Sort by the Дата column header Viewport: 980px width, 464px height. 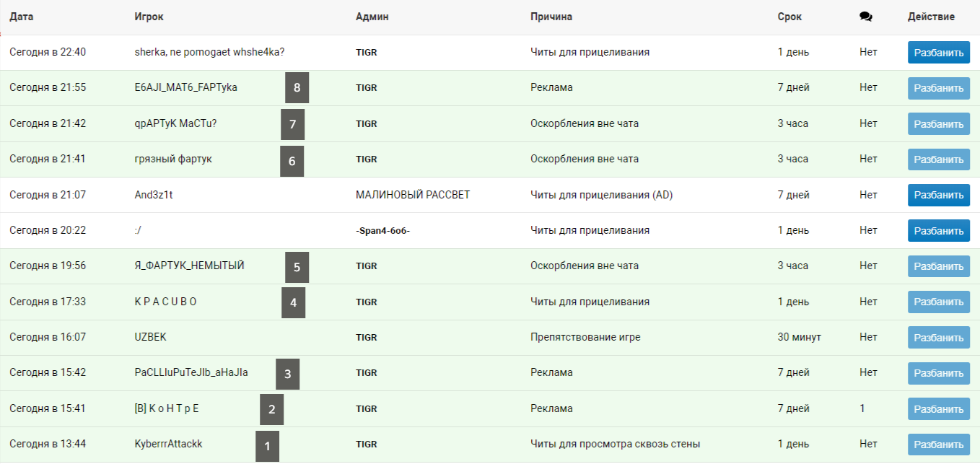(22, 17)
